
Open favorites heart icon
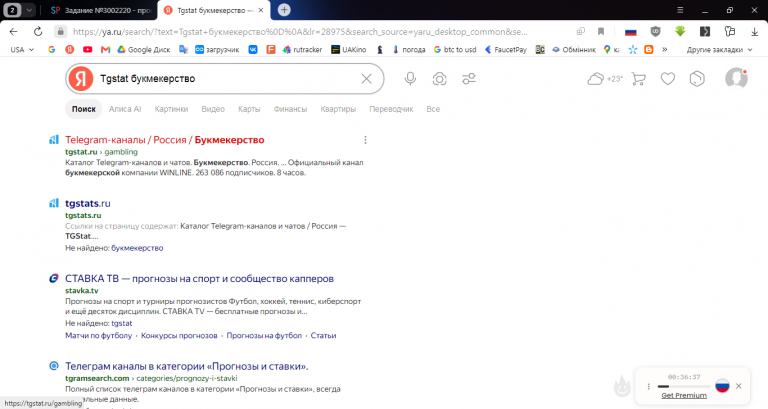pos(668,78)
